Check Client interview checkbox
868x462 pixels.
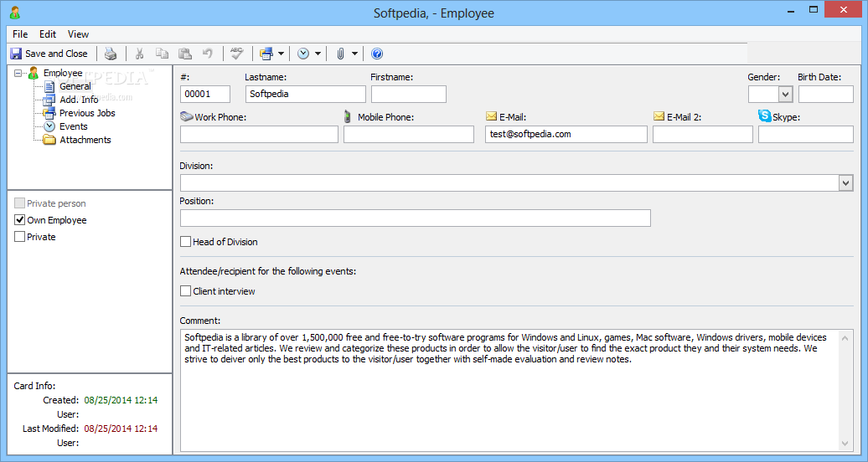pyautogui.click(x=185, y=291)
